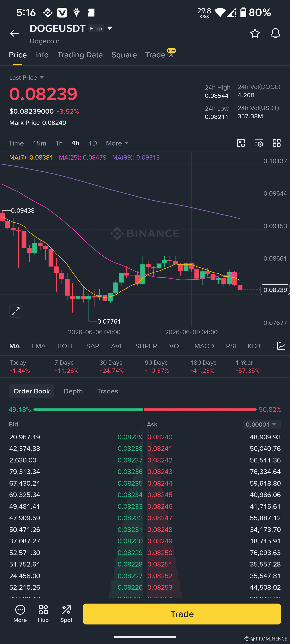Screen dimensions: 290x644
Task: Open the More timeframes dropdown
Action: click(117, 143)
